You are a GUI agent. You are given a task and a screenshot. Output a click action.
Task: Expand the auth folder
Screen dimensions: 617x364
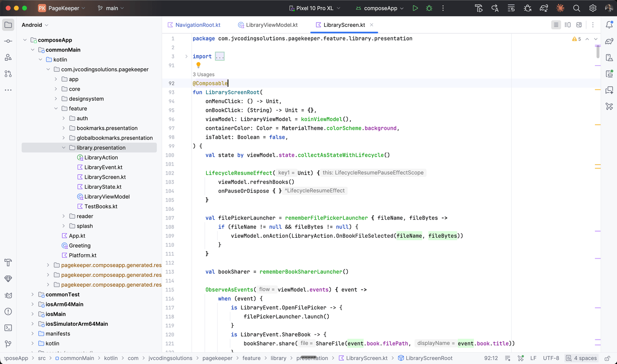click(x=64, y=118)
